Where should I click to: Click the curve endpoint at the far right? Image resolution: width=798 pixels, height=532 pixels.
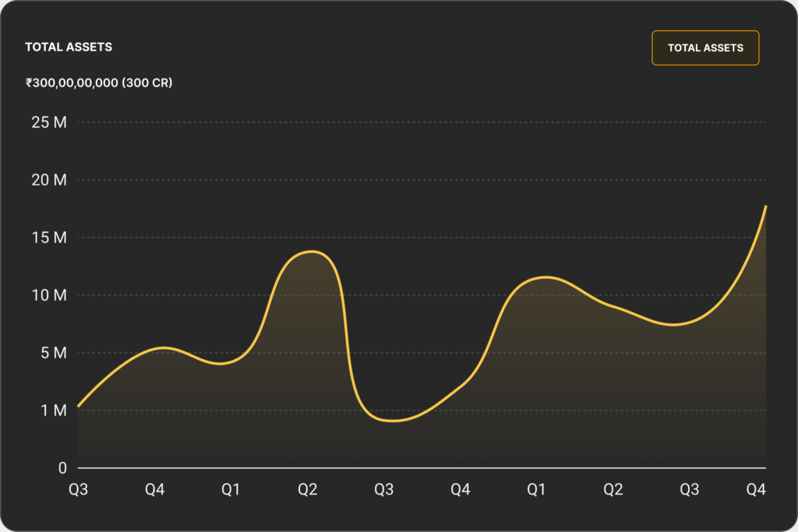pyautogui.click(x=766, y=206)
